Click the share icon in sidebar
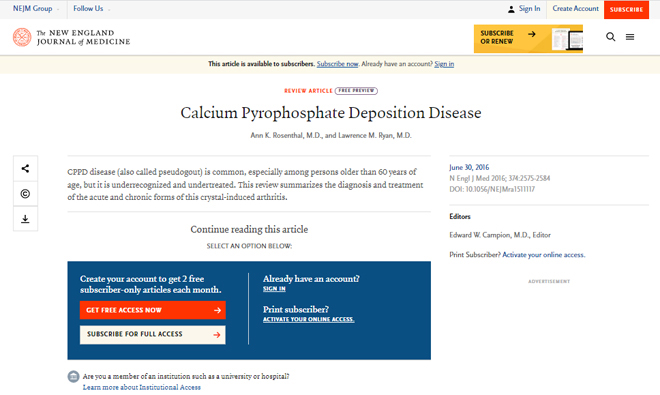The height and width of the screenshot is (395, 660). point(25,168)
